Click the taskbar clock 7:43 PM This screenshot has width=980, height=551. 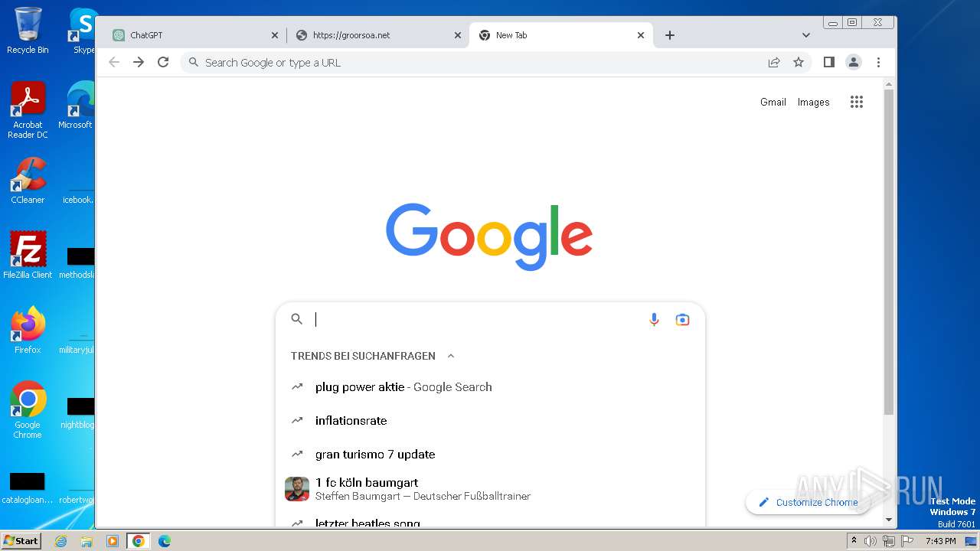(940, 541)
